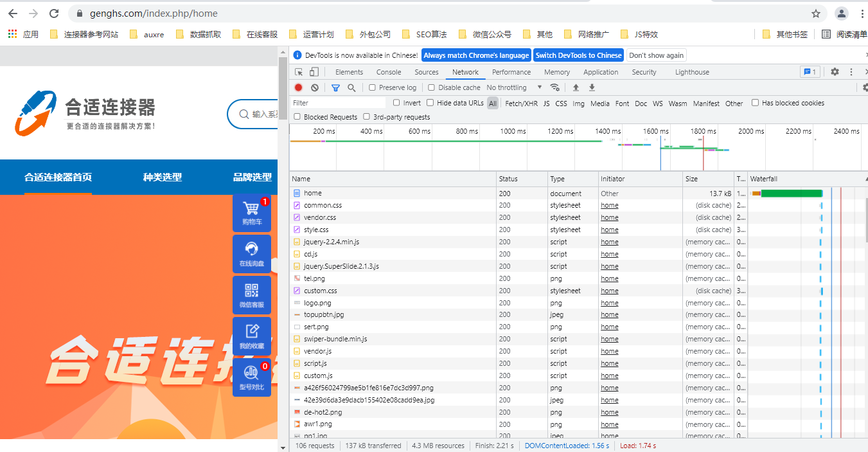Screen dimensions: 868x452
Task: Click the export HAR download icon
Action: point(592,87)
